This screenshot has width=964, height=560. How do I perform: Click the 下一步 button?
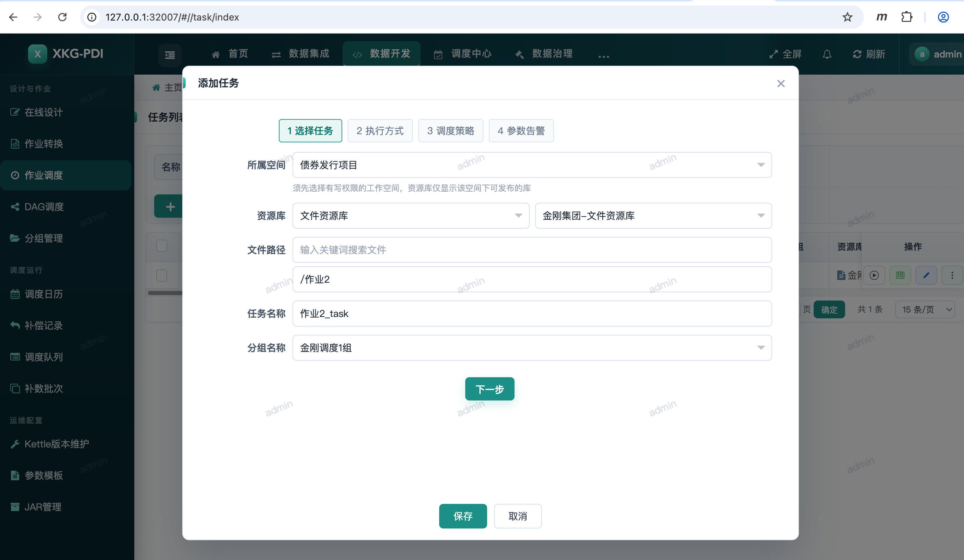click(x=490, y=389)
